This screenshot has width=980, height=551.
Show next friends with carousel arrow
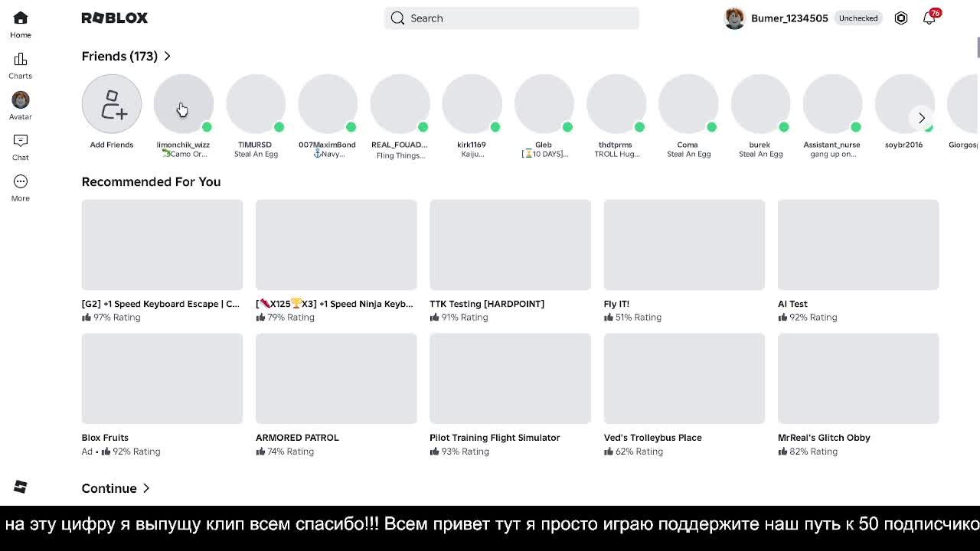click(922, 118)
